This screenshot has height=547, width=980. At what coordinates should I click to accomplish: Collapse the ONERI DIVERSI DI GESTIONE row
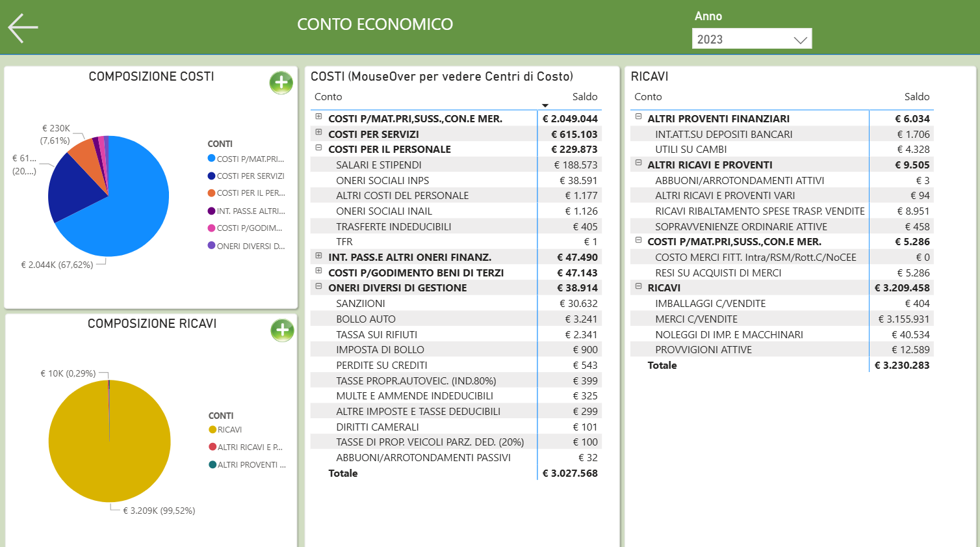tap(318, 286)
